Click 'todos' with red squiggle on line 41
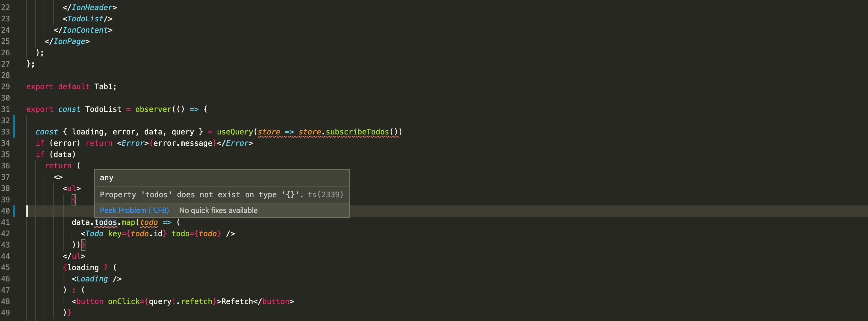 point(106,222)
